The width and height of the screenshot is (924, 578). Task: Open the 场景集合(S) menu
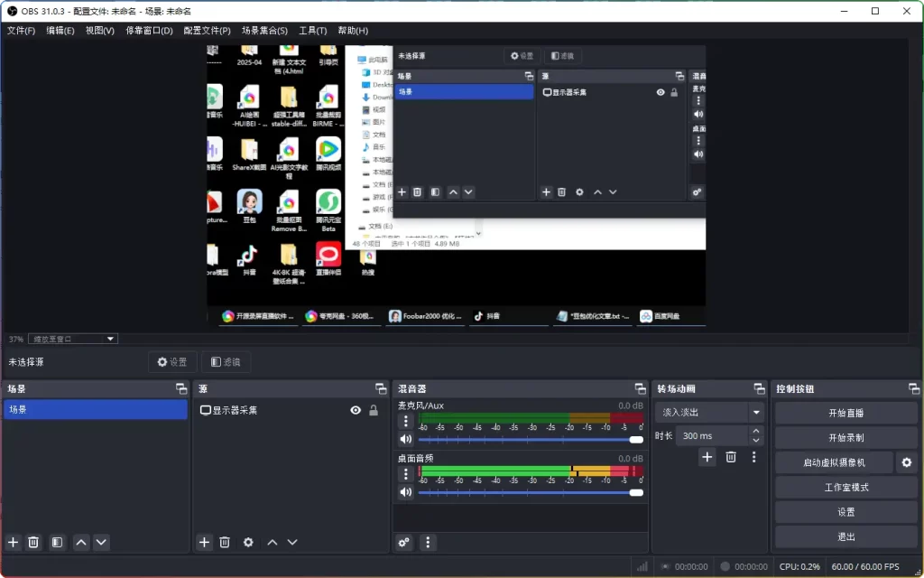coord(264,30)
